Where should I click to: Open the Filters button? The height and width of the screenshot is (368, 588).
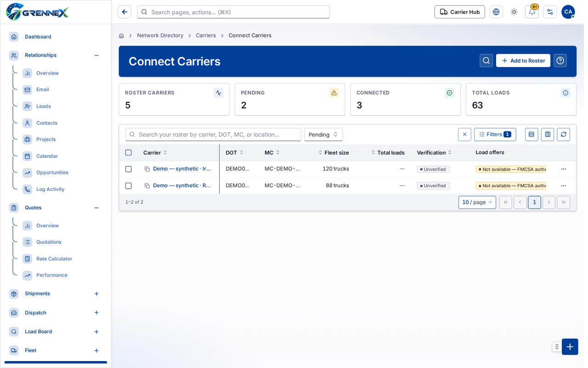pos(495,134)
